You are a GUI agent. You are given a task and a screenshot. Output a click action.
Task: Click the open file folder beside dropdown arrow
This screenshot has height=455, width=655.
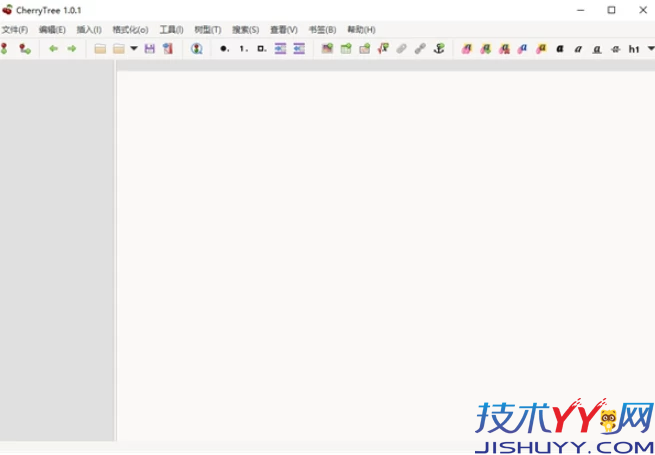[119, 49]
